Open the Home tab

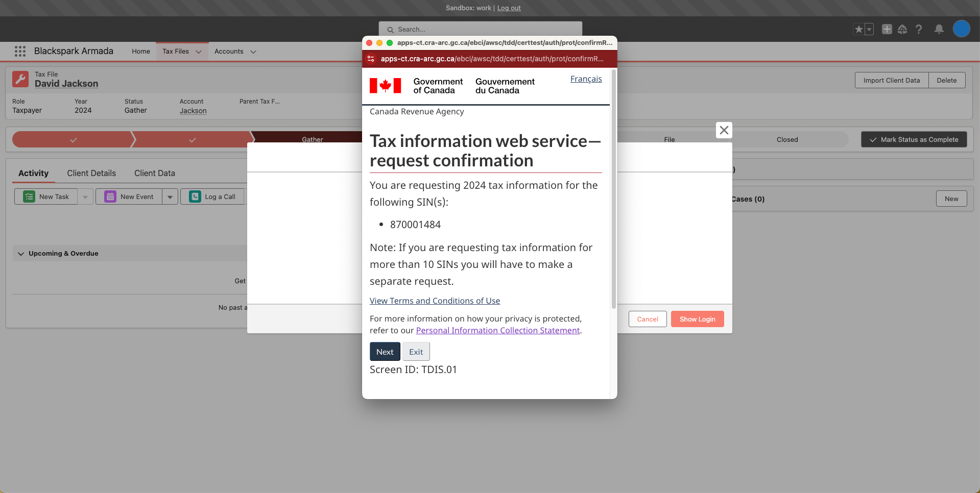[141, 52]
